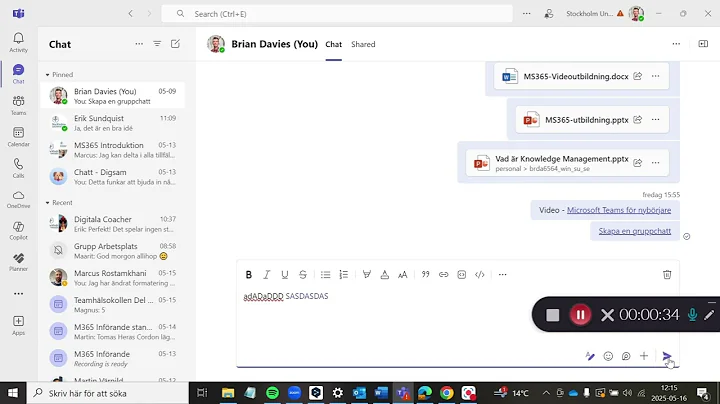Image resolution: width=720 pixels, height=404 pixels.
Task: More options for Knowledge Management.pptx
Action: [655, 163]
